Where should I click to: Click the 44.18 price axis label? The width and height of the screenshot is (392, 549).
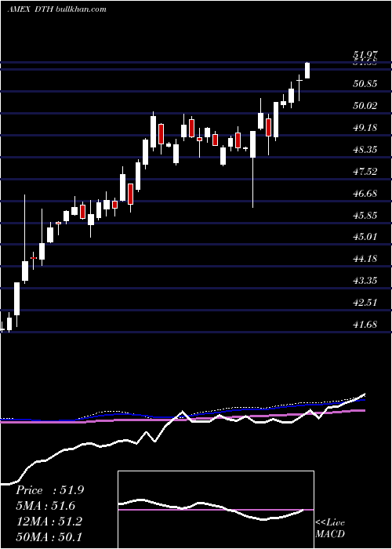click(365, 259)
